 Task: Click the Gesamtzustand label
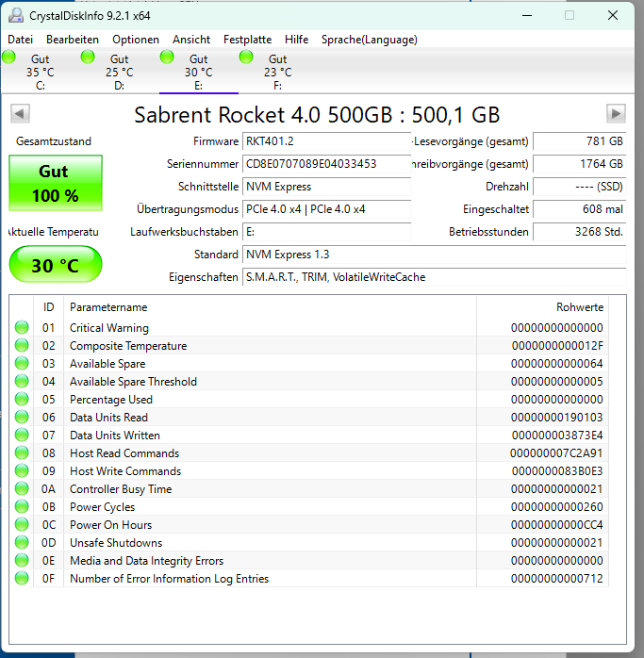pos(54,141)
